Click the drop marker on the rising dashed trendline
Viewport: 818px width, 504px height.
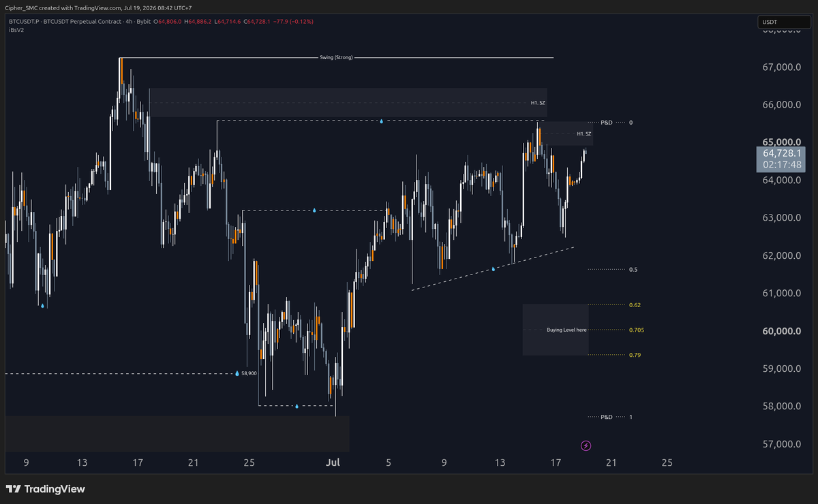point(493,270)
